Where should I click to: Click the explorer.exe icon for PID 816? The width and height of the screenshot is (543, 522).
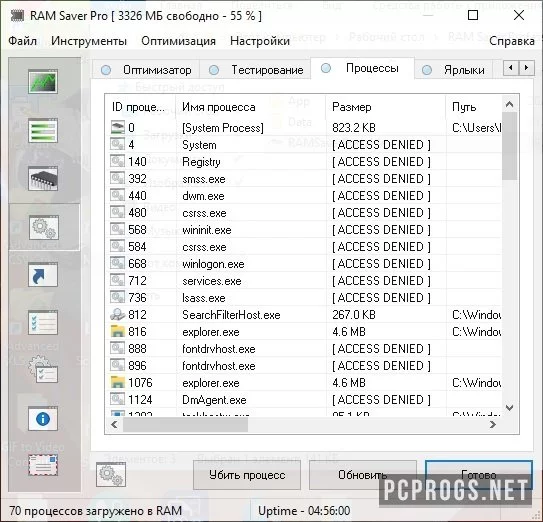point(118,331)
